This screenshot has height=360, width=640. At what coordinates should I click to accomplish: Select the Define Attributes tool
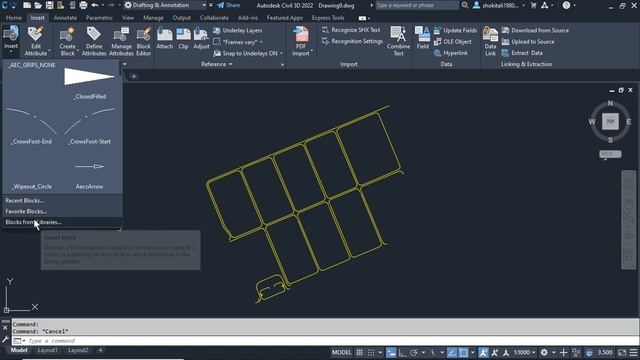94,41
